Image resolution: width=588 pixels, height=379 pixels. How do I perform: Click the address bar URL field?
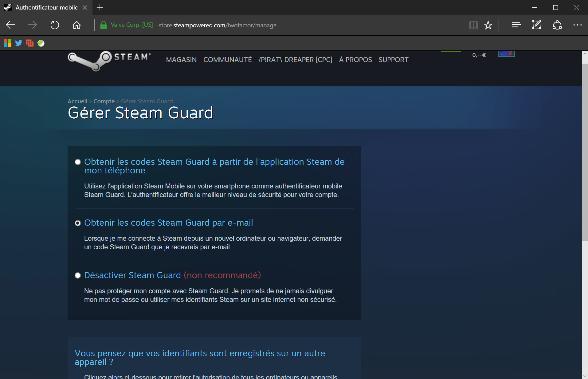point(218,25)
